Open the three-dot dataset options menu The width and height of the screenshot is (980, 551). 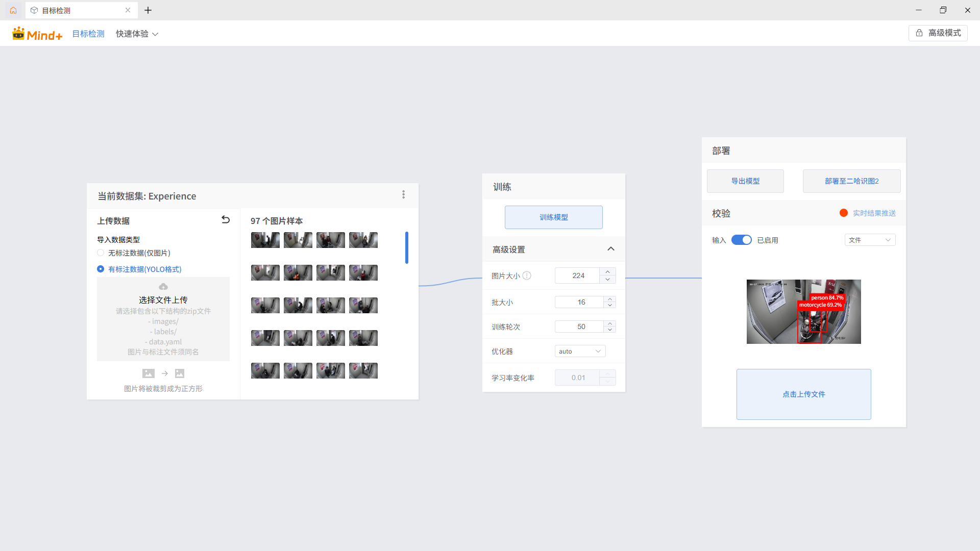click(403, 195)
